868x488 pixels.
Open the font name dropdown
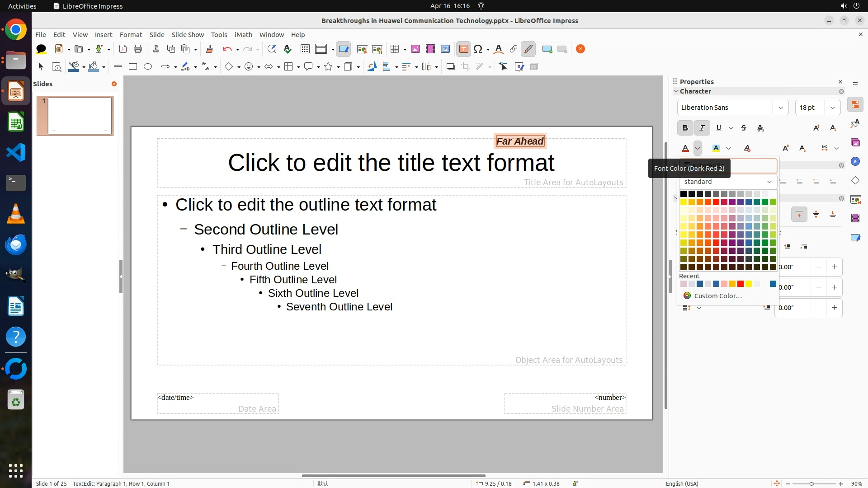780,108
